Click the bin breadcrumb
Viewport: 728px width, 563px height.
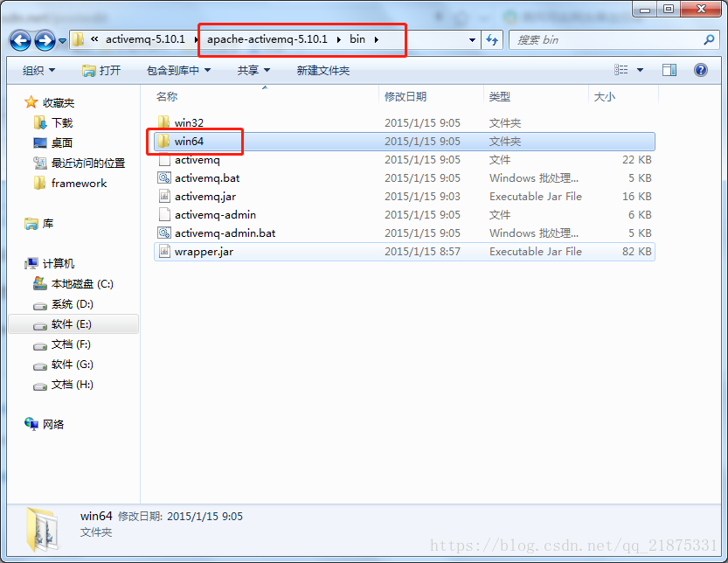[x=357, y=39]
